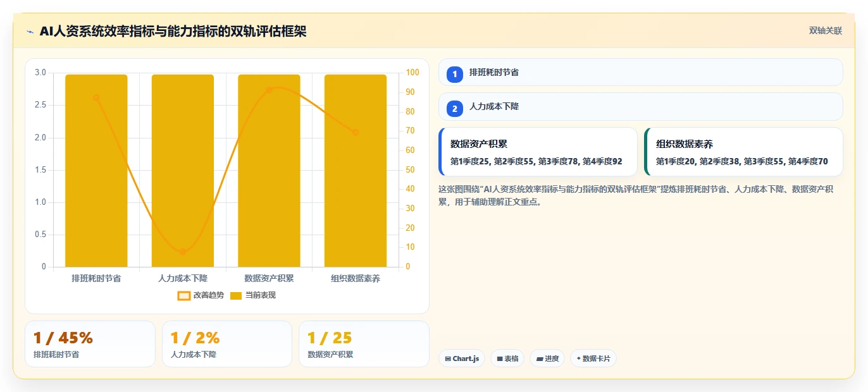Click right axis value 50
The width and height of the screenshot is (868, 392).
[411, 169]
